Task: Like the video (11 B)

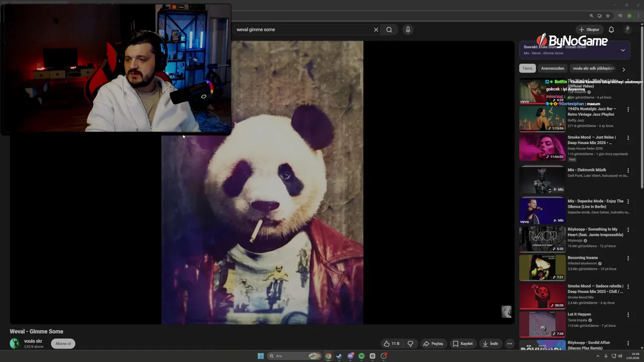Action: tap(391, 344)
